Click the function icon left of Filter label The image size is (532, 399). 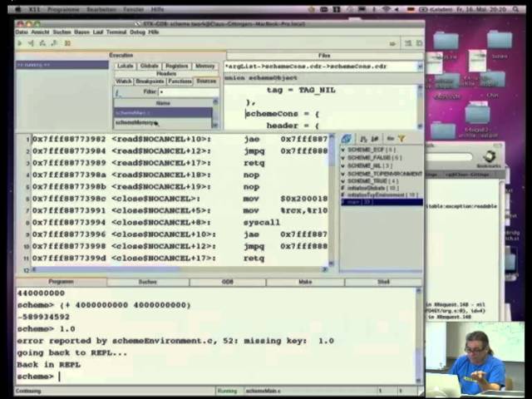pos(118,92)
